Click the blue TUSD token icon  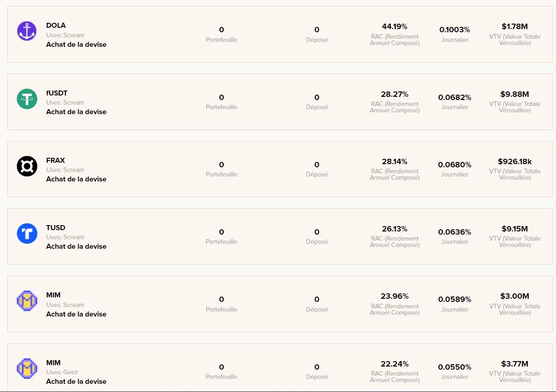pyautogui.click(x=27, y=233)
